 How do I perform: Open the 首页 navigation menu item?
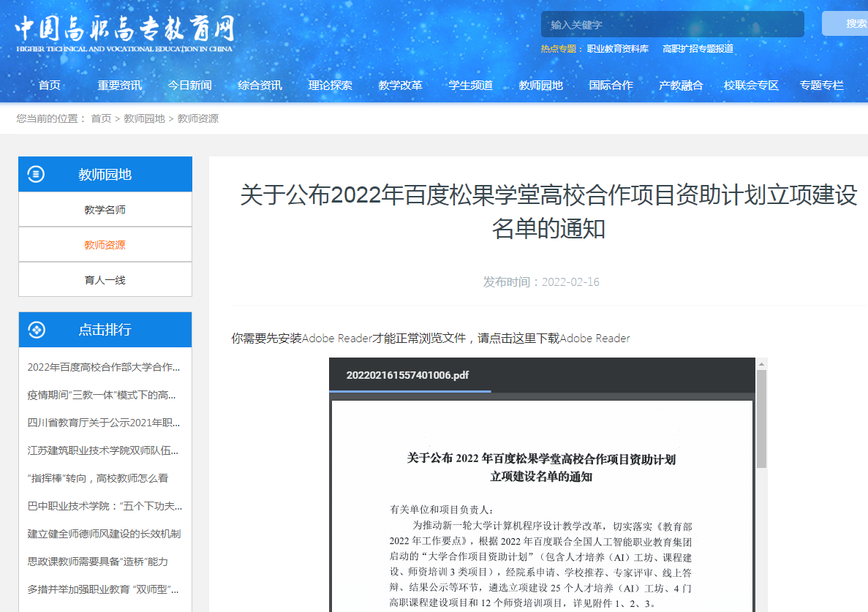point(50,86)
